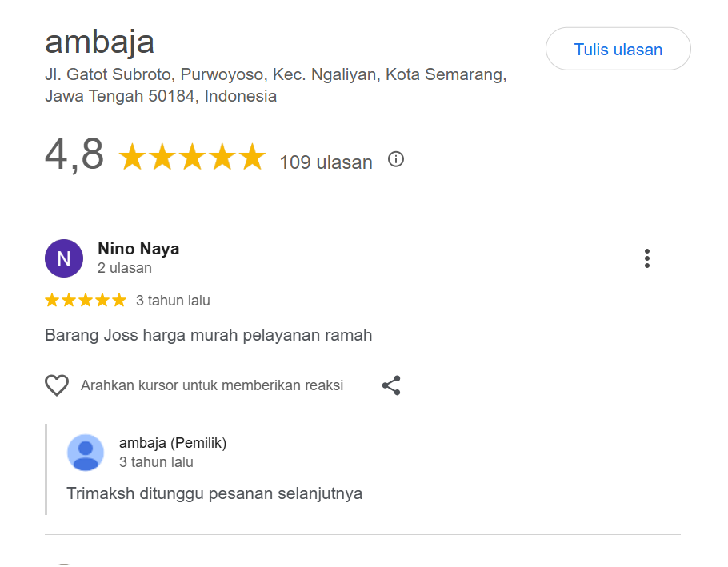Click the 109 ulasan review count
The image size is (728, 567).
tap(326, 162)
